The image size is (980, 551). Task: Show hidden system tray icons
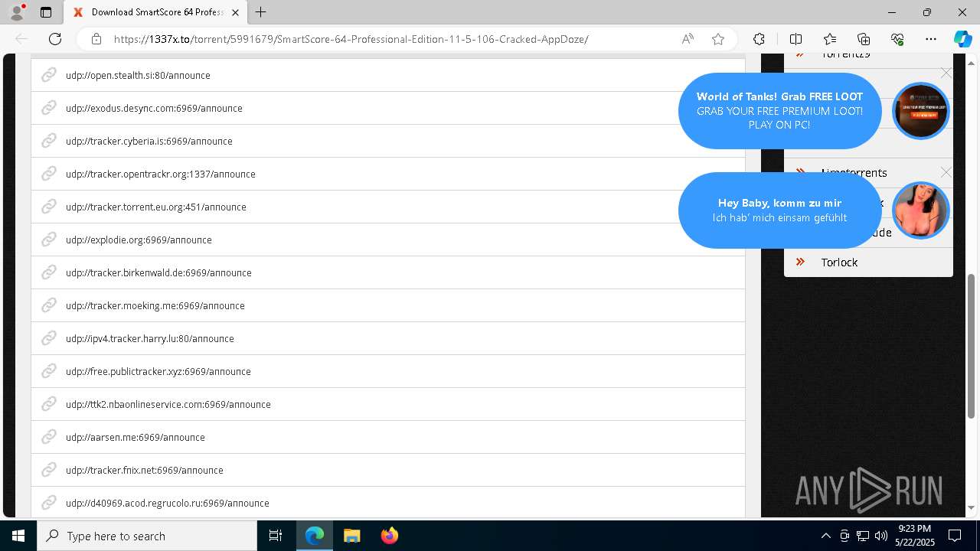pos(825,536)
